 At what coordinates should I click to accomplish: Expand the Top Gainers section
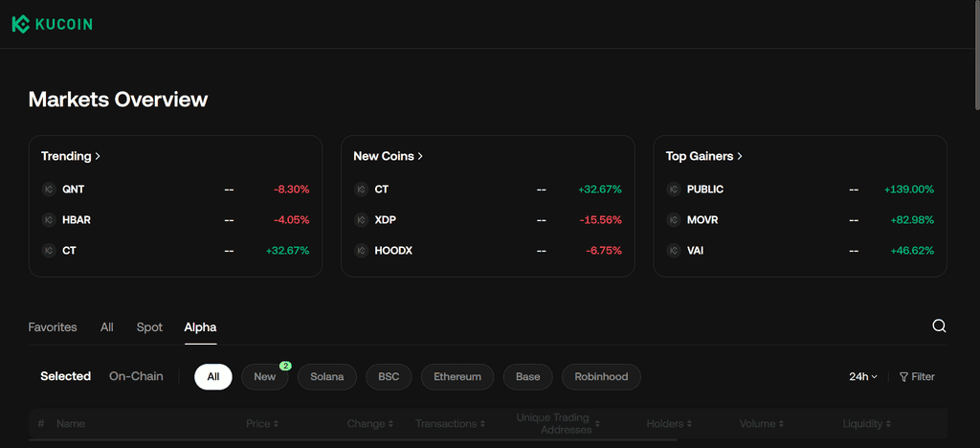703,156
